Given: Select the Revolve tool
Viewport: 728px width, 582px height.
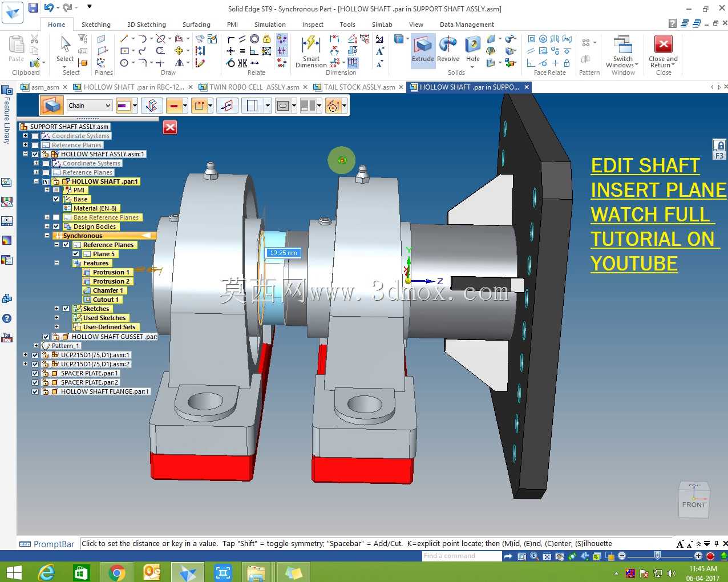Looking at the screenshot, I should (448, 48).
